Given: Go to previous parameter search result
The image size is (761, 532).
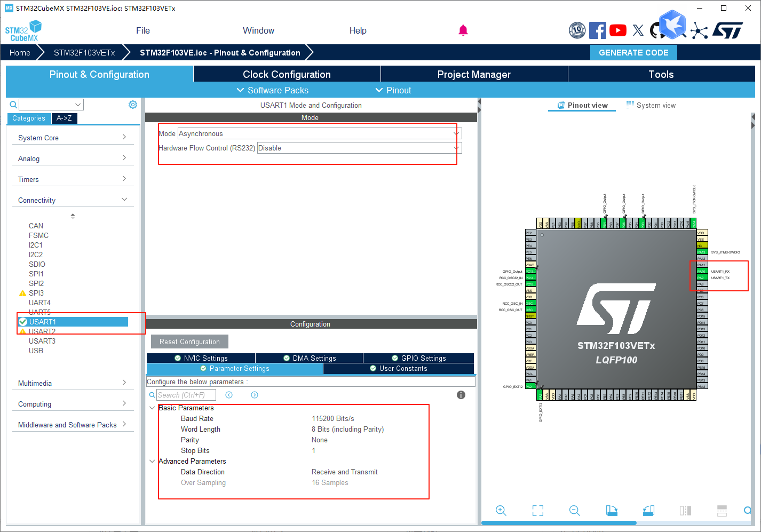Looking at the screenshot, I should click(x=229, y=395).
